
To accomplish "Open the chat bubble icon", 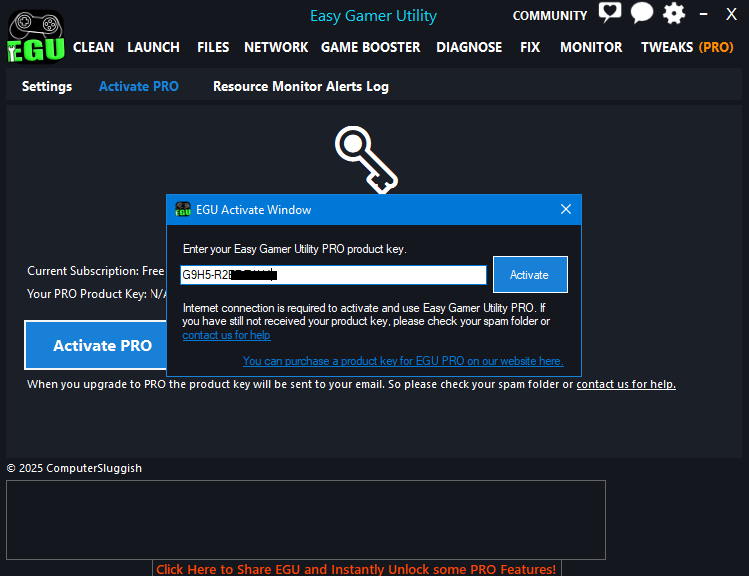I will pos(642,12).
